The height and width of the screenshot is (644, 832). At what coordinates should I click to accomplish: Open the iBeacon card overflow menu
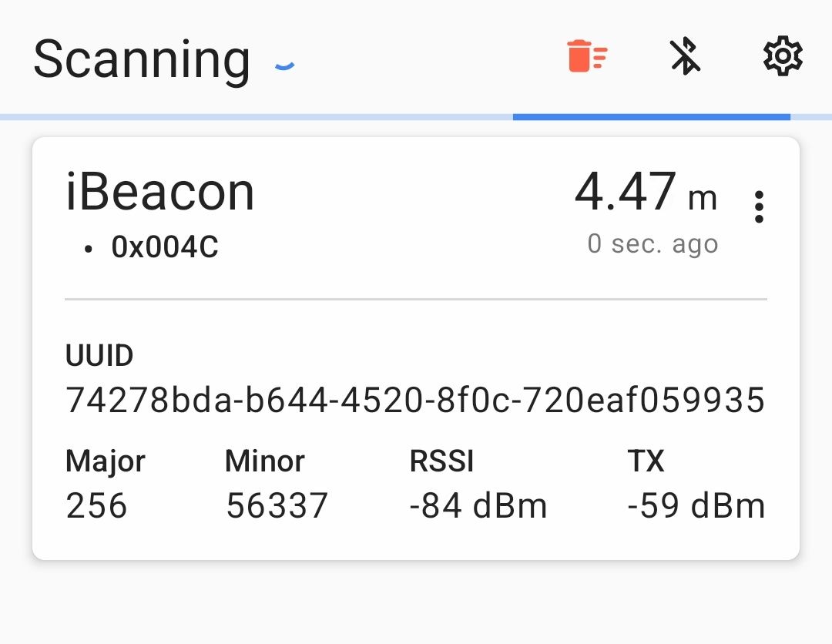[759, 207]
